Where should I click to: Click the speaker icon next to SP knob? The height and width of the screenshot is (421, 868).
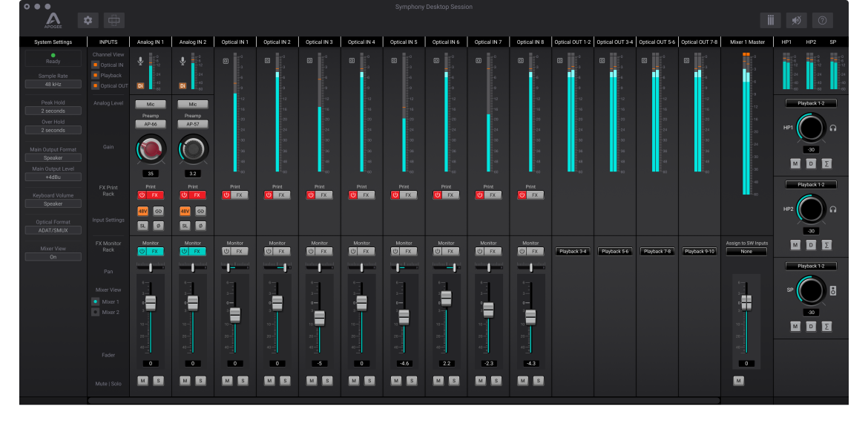point(832,291)
